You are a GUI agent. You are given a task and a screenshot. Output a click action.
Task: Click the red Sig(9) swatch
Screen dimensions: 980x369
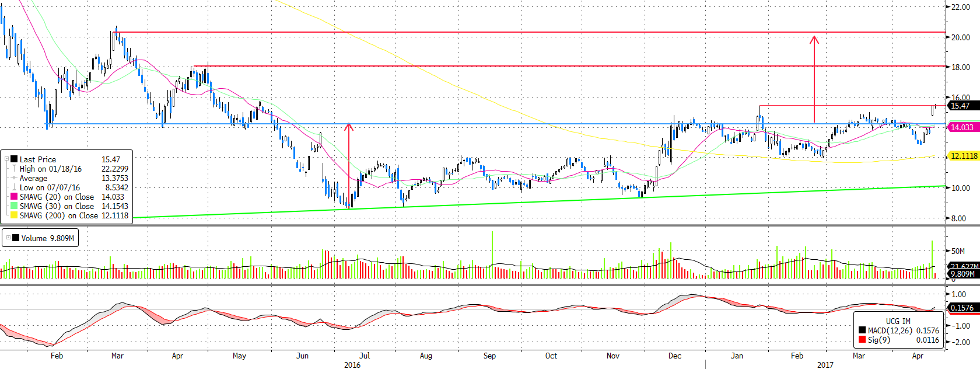pyautogui.click(x=862, y=340)
